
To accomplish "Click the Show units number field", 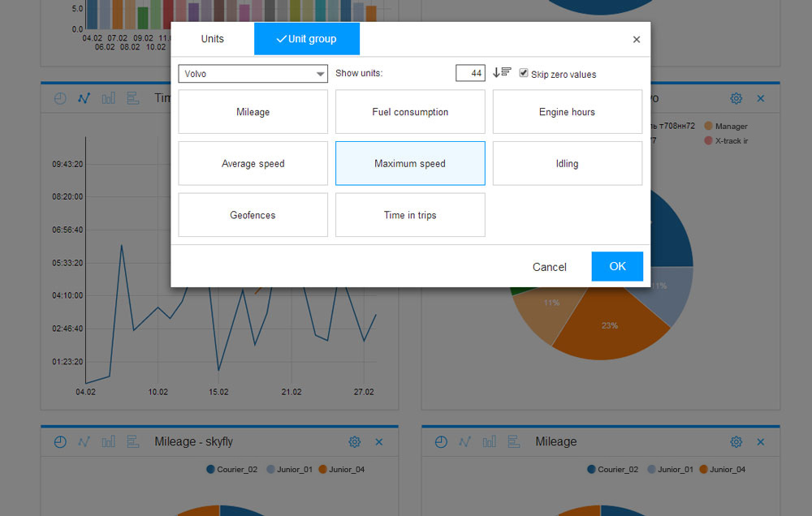I will pos(470,73).
